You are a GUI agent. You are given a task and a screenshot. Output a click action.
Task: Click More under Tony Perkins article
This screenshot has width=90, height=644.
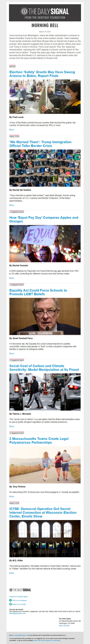pos(11,497)
